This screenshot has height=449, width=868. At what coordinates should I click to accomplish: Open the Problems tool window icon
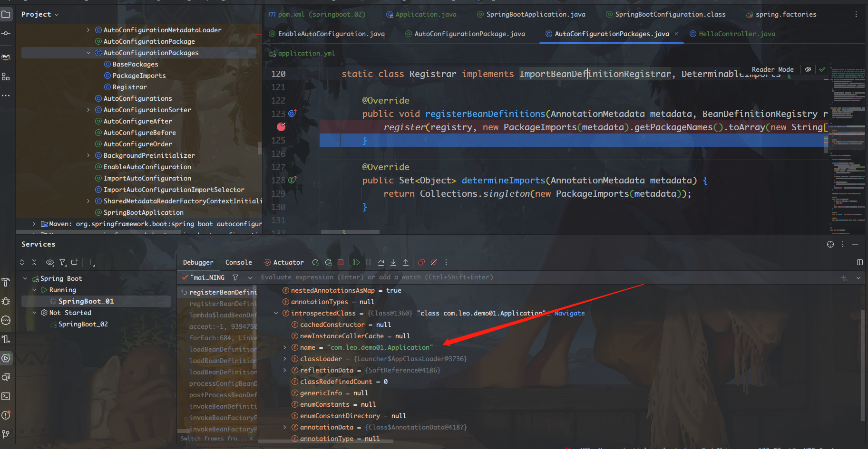(6, 415)
